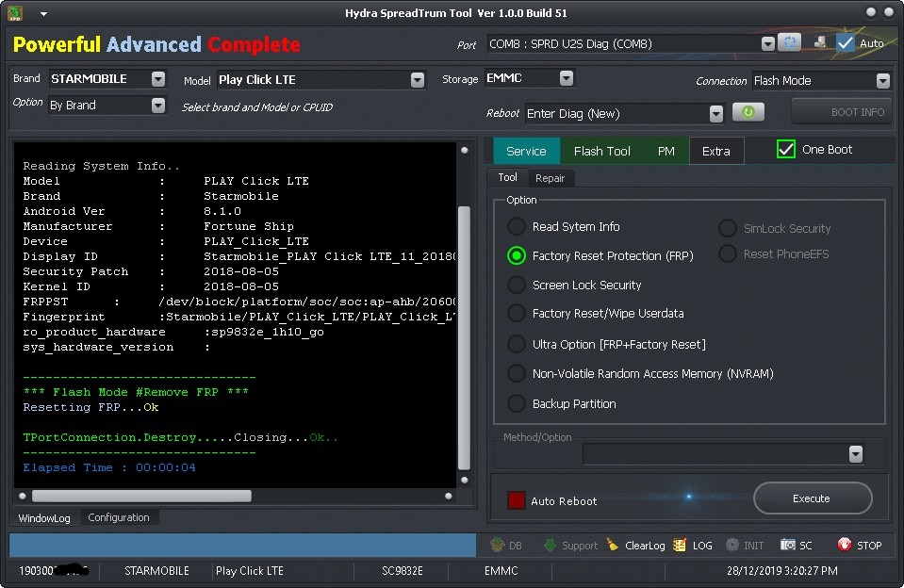This screenshot has width=904, height=588.
Task: Click the port refresh icon
Action: pos(789,42)
